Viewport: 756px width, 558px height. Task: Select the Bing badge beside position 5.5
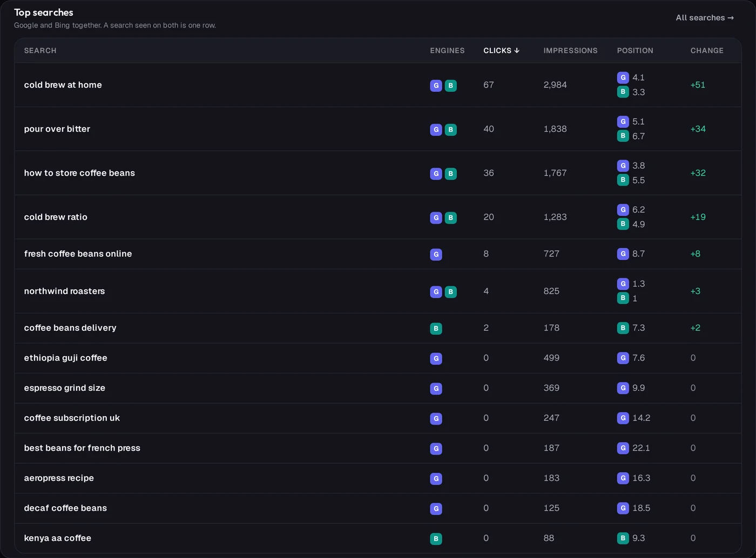pos(623,180)
